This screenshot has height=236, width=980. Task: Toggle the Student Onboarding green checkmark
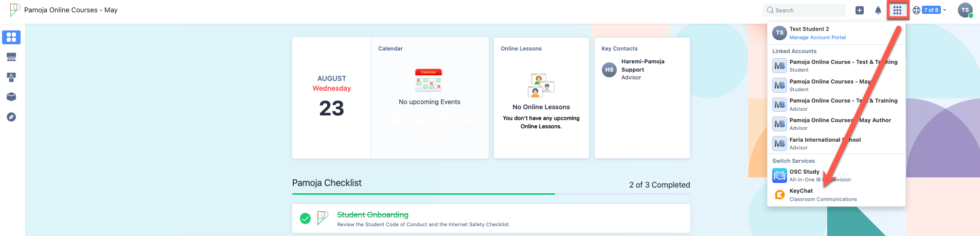[x=305, y=218]
